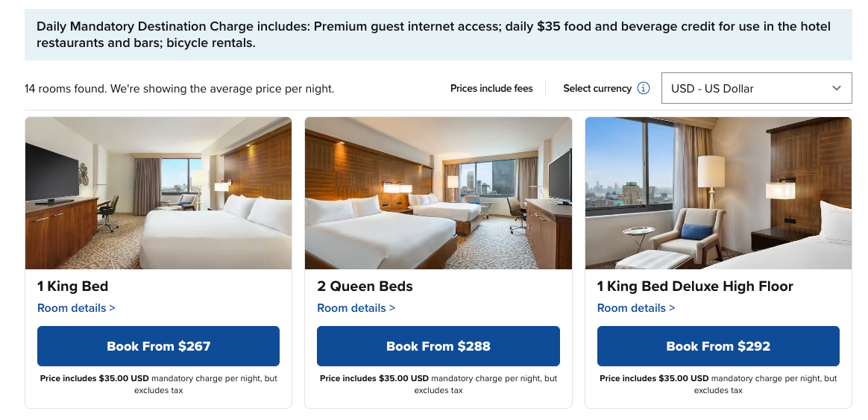868x420 pixels.
Task: Click the chevron arrow in the currency selector
Action: 836,88
